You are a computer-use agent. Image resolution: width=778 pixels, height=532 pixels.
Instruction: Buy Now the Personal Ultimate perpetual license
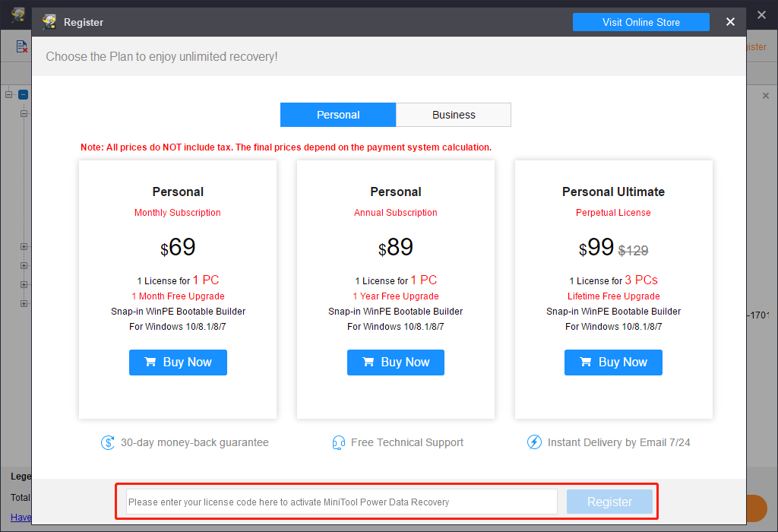pos(613,363)
